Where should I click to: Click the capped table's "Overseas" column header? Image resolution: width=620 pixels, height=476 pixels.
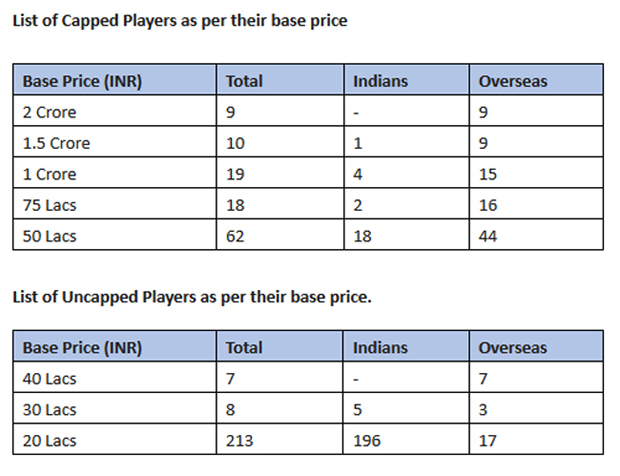(x=513, y=81)
